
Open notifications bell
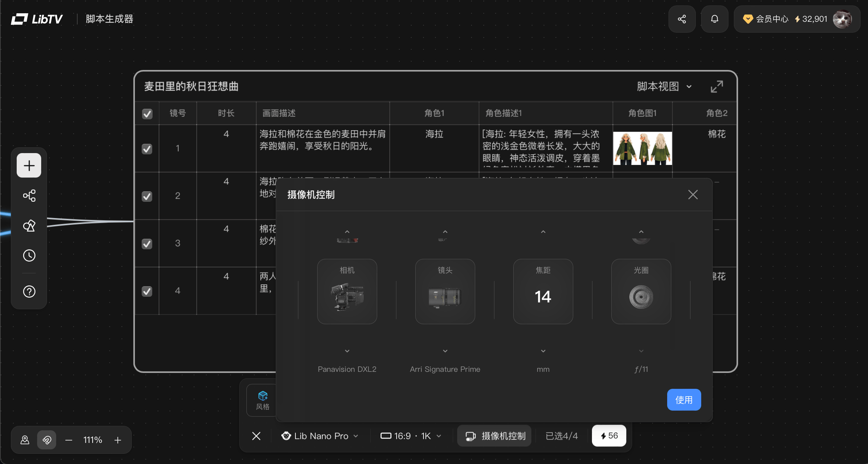[714, 19]
